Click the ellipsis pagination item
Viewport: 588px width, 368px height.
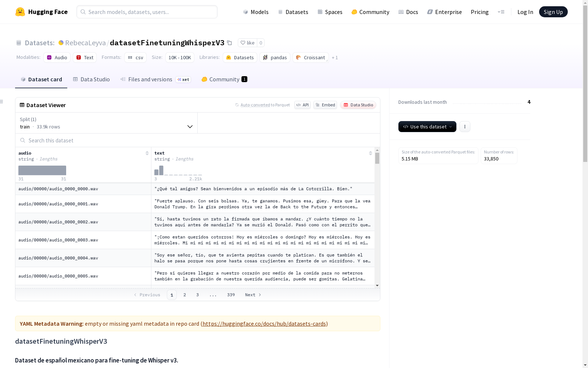tap(213, 295)
